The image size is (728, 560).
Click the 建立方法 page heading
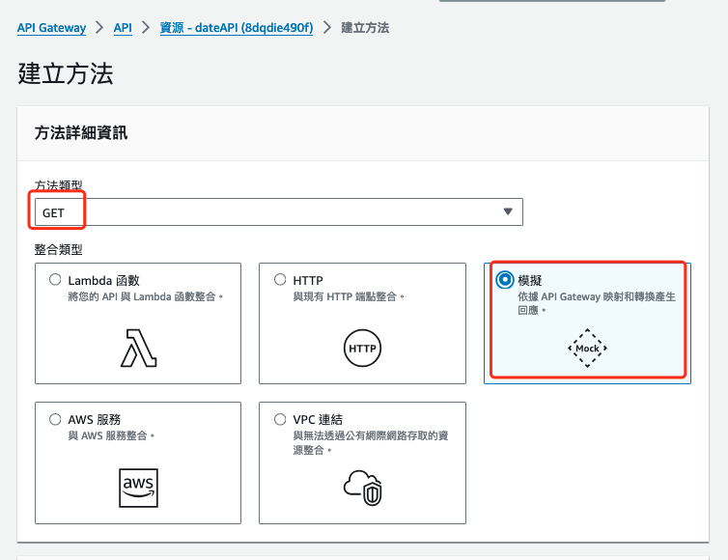point(66,73)
